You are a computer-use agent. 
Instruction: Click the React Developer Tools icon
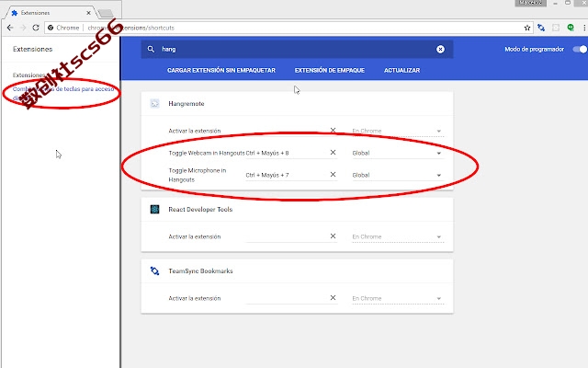pyautogui.click(x=154, y=209)
